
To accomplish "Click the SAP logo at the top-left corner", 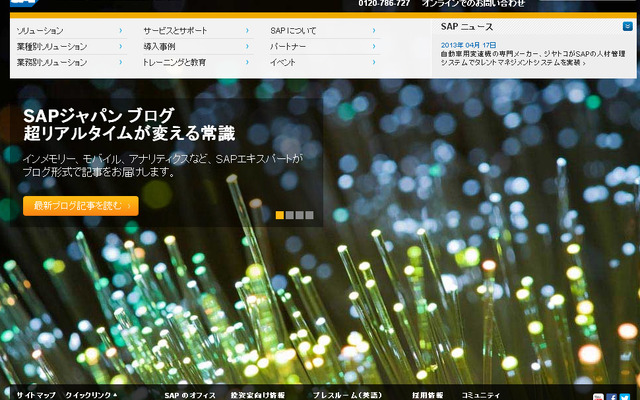I will (x=23, y=2).
